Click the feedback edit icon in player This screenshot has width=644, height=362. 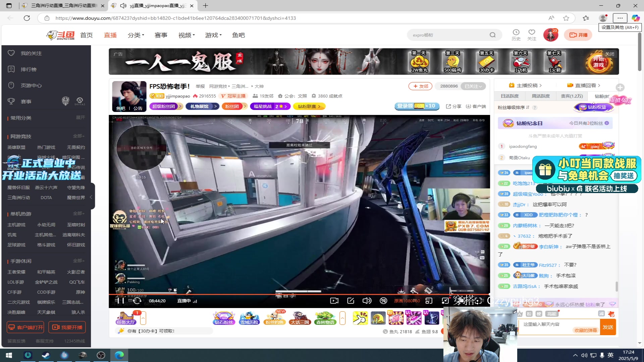(351, 301)
